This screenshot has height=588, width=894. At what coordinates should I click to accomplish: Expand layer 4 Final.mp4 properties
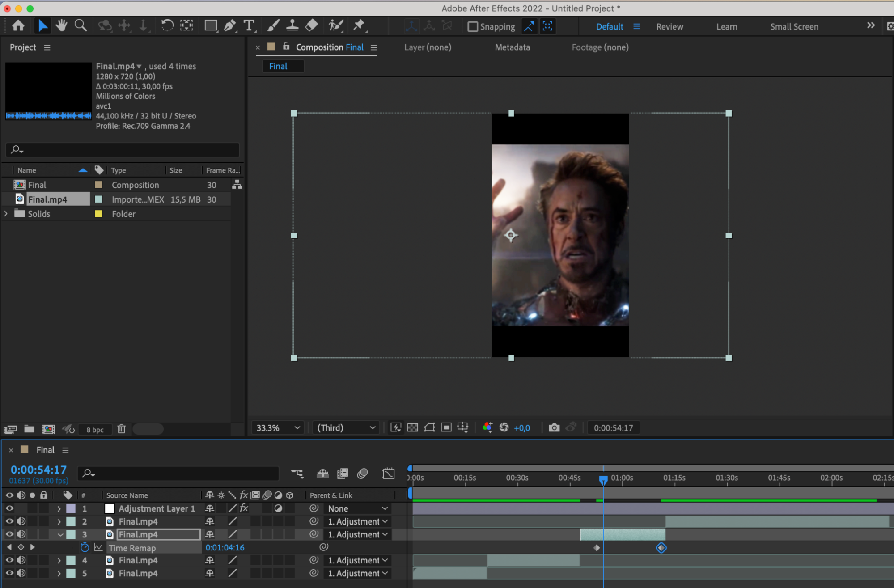point(59,560)
